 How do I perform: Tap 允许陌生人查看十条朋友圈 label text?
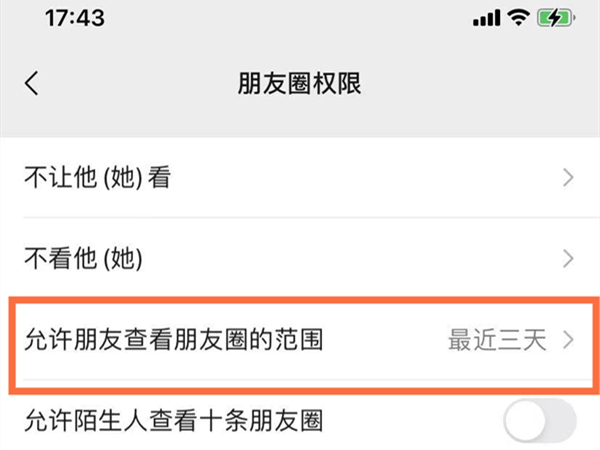(173, 422)
